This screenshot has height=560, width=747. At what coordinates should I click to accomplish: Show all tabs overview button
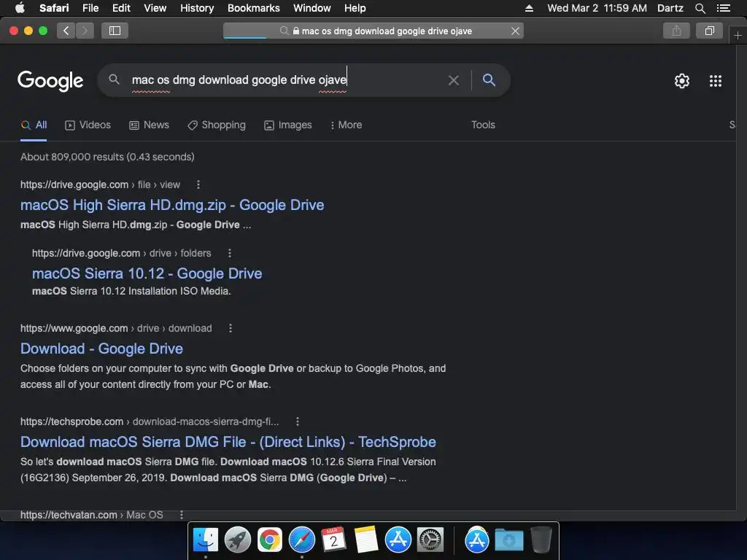709,31
